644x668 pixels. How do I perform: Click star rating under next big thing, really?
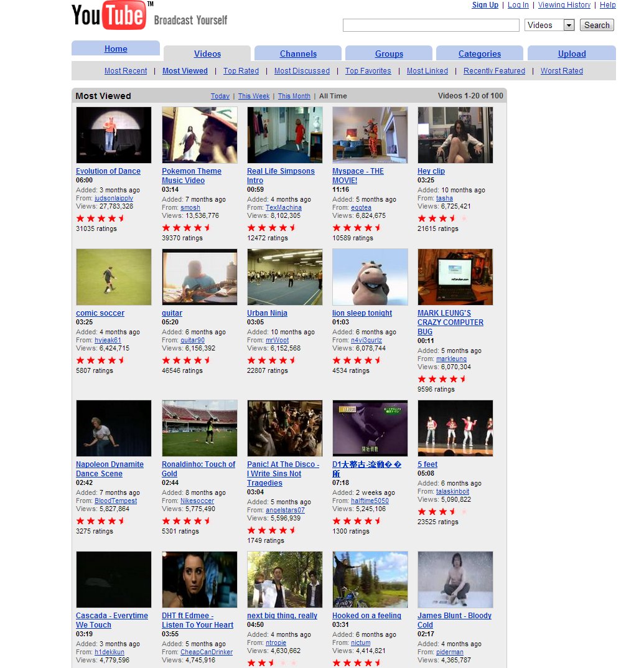click(272, 663)
